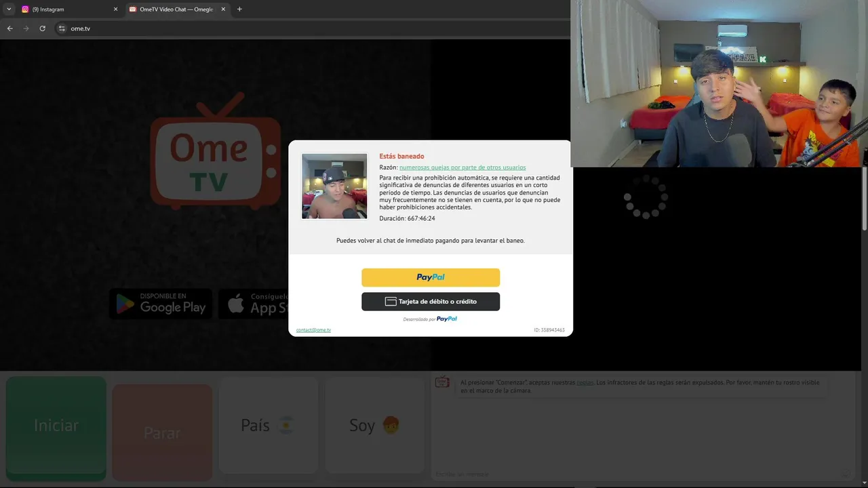
Task: Switch to the Instagram browser tab
Action: tap(69, 9)
